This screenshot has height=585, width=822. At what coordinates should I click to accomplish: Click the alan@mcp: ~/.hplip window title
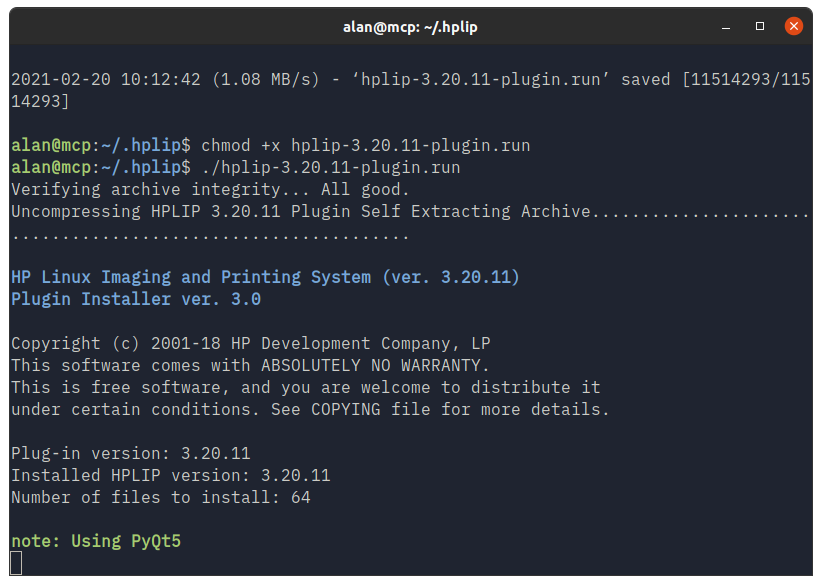410,27
